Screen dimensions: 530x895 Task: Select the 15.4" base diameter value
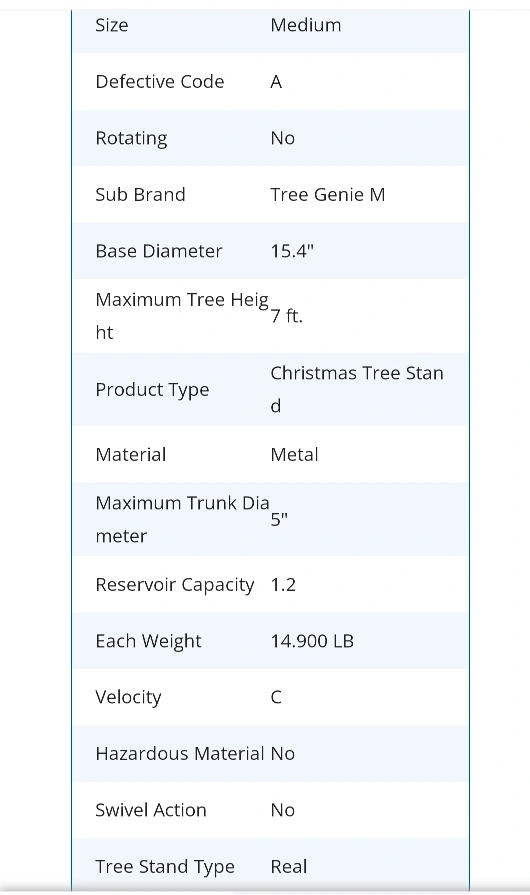tap(292, 251)
